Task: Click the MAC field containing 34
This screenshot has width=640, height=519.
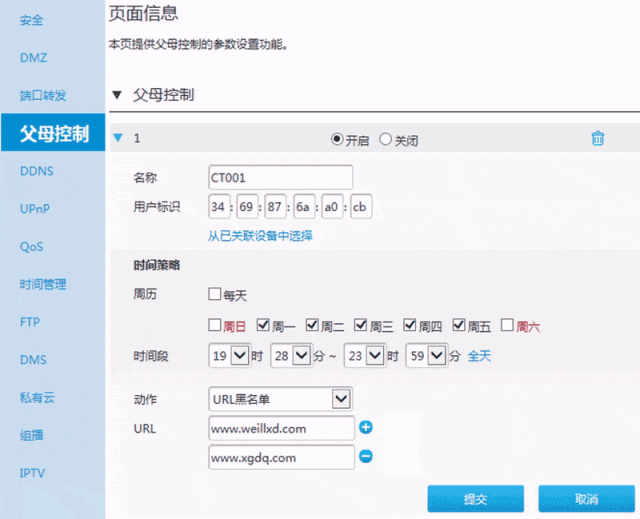Action: point(219,206)
